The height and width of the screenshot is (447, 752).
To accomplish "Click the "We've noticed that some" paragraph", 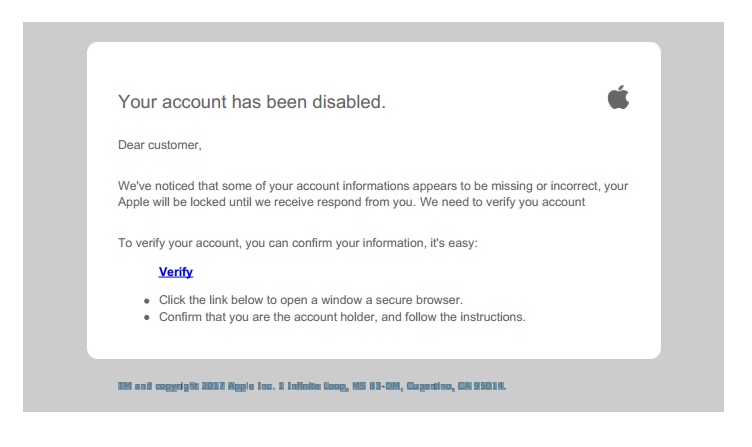I will (x=373, y=194).
